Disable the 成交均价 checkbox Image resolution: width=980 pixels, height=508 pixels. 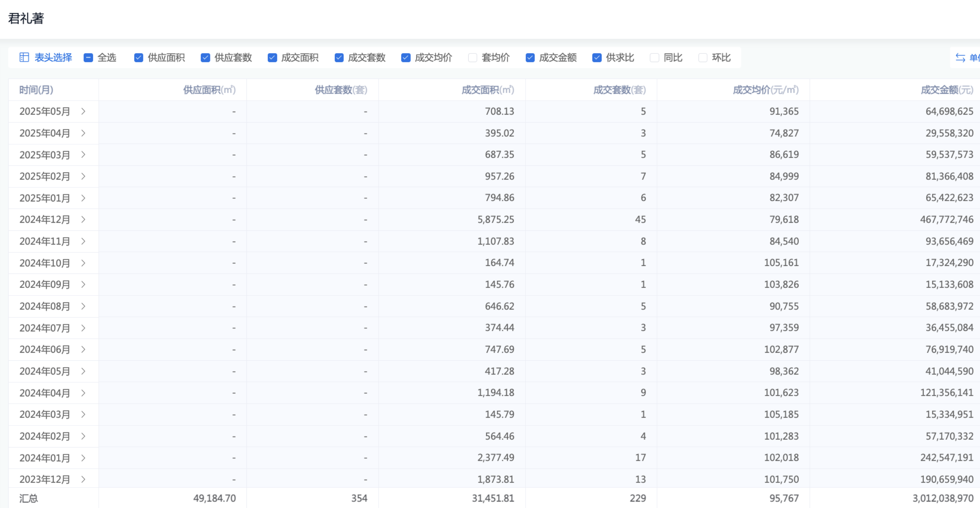[406, 58]
